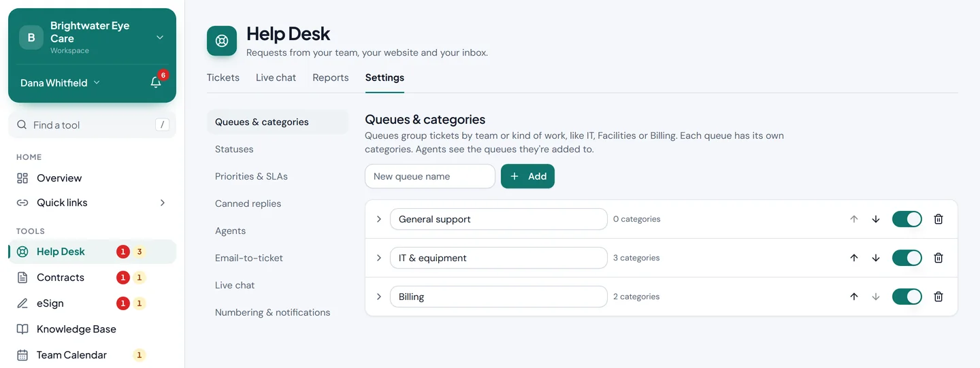
Task: Click the red badge on Help Desk
Action: (122, 252)
